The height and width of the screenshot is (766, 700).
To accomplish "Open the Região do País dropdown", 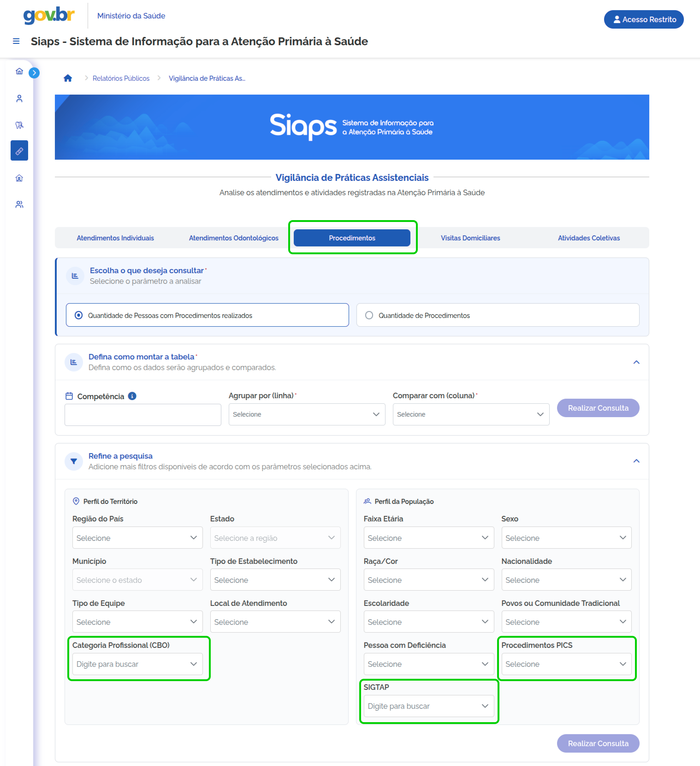I will tap(137, 538).
